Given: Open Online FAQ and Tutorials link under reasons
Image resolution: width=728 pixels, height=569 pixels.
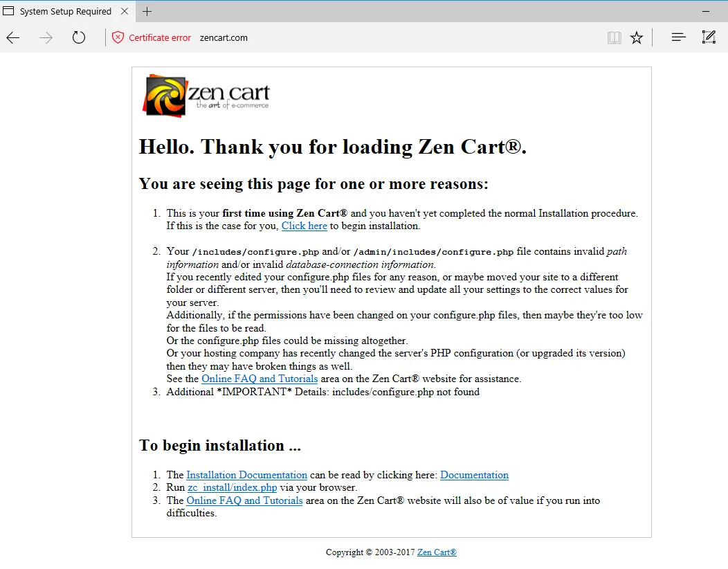Looking at the screenshot, I should tap(260, 379).
